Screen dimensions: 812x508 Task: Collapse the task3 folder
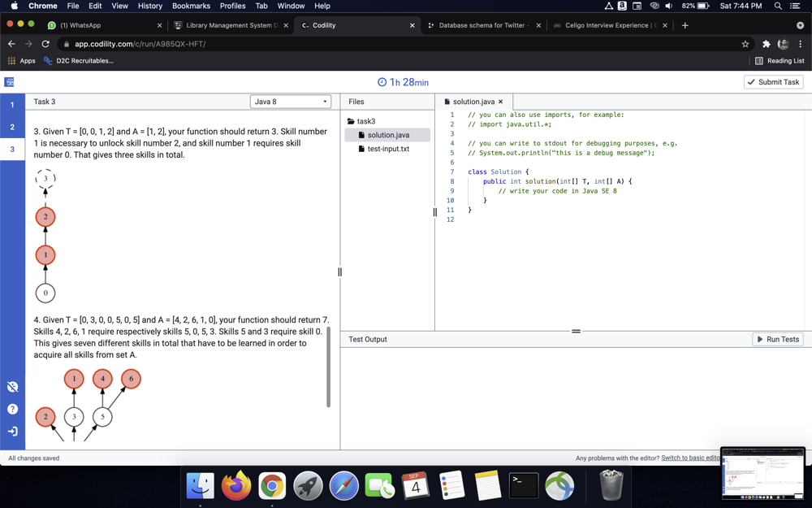(x=361, y=121)
